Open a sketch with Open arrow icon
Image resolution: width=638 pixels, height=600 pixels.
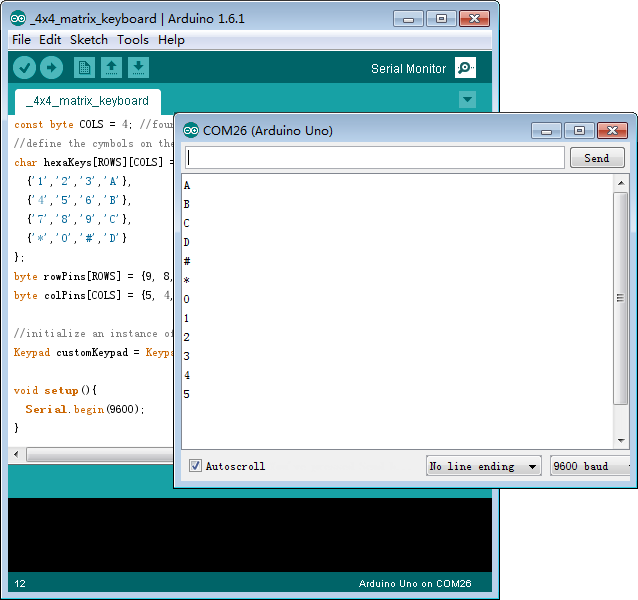click(x=111, y=68)
